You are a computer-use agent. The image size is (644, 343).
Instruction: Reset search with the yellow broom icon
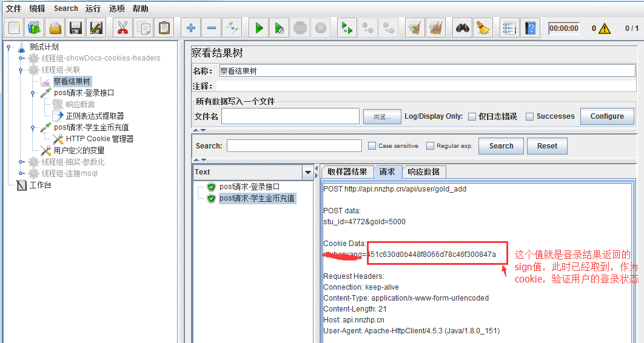pyautogui.click(x=483, y=28)
